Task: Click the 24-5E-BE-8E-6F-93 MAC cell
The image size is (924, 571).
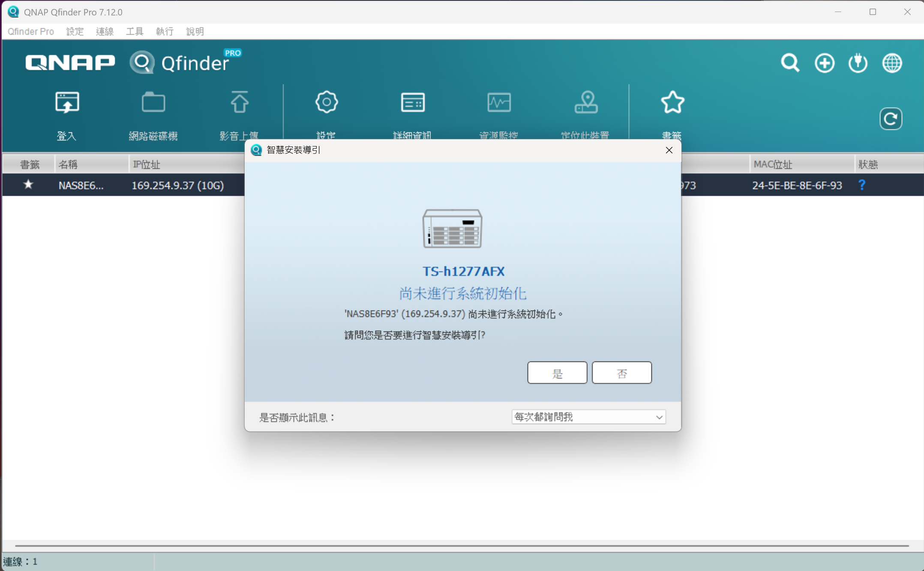Action: (797, 185)
